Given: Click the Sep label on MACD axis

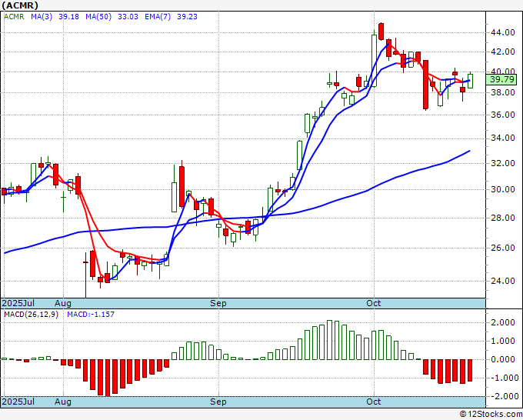Looking at the screenshot, I should coord(218,402).
